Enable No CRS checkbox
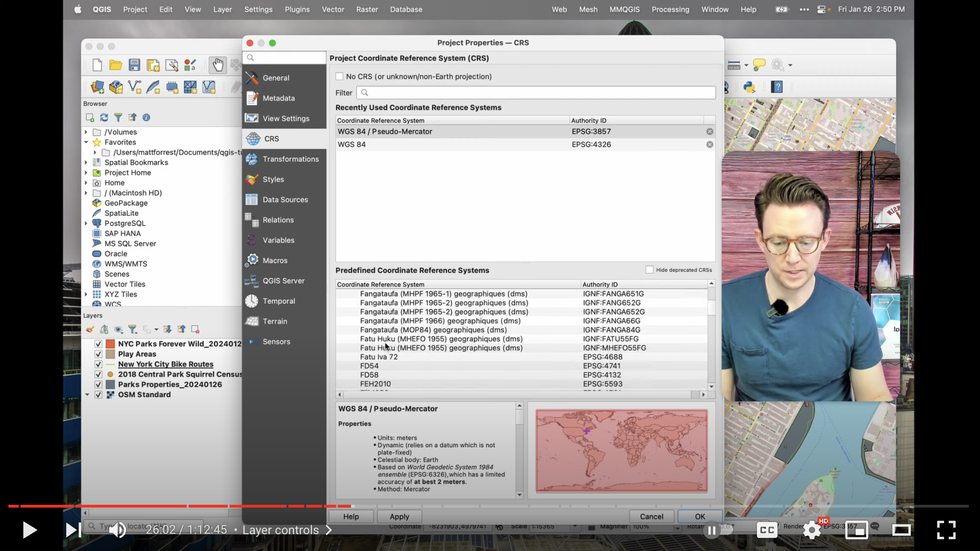Screen dimensions: 980x551 [x=339, y=77]
